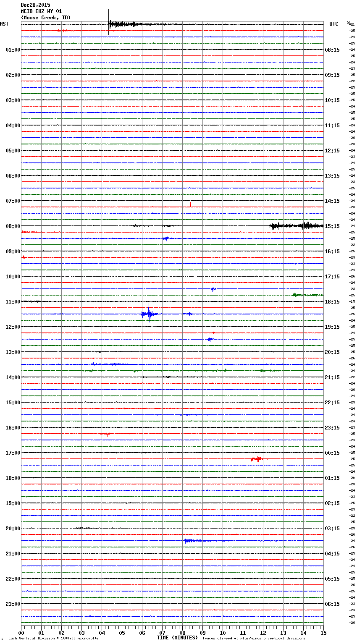Screen dimensions: 357x644
Task: Select the 12:15 UTC time label
Action: (332, 150)
